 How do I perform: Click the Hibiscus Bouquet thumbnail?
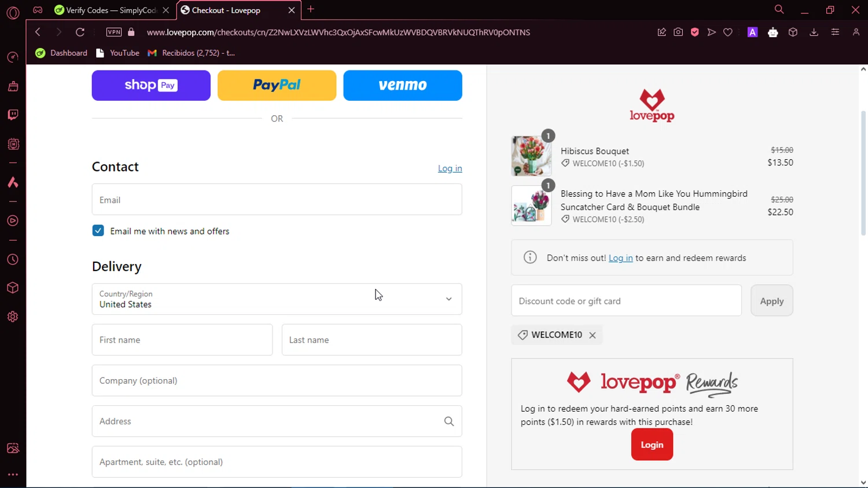tap(531, 156)
